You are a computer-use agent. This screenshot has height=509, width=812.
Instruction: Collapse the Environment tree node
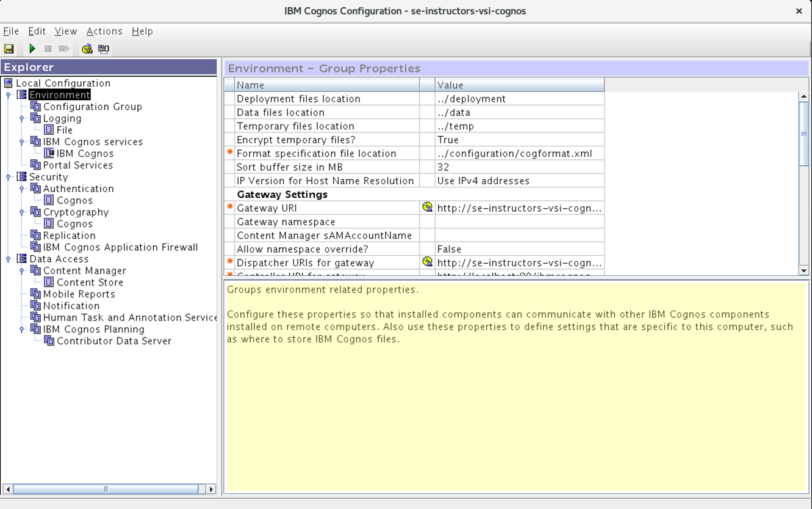click(8, 95)
